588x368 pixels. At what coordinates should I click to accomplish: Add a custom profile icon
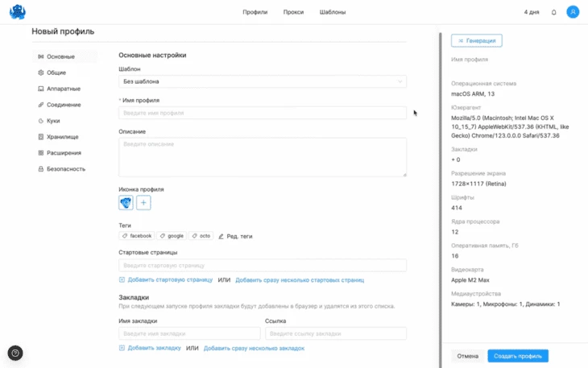[x=143, y=203]
